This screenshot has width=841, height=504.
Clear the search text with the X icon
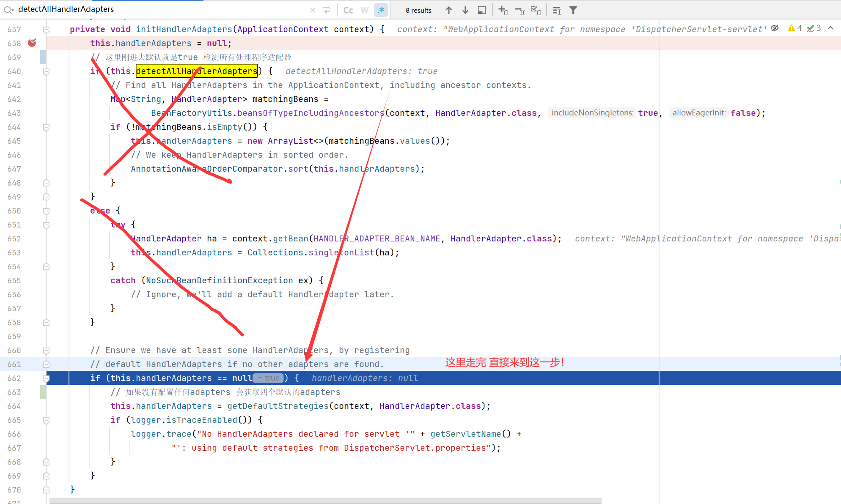[313, 10]
